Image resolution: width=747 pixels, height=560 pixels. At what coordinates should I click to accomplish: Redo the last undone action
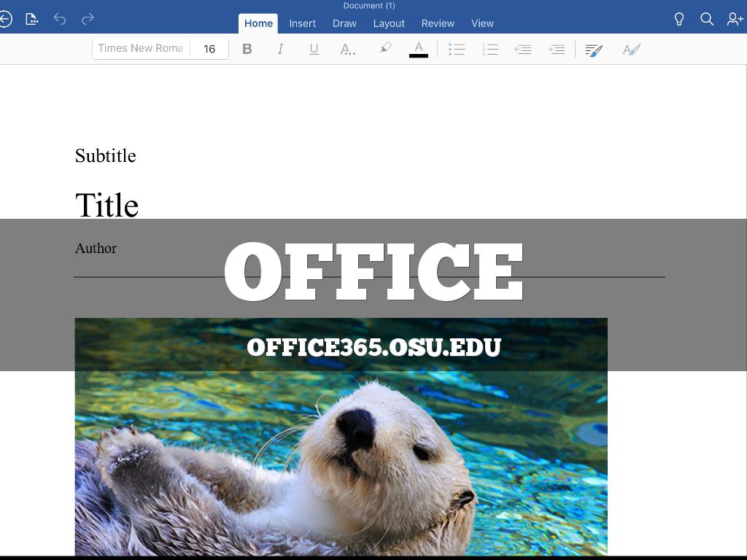pos(88,19)
